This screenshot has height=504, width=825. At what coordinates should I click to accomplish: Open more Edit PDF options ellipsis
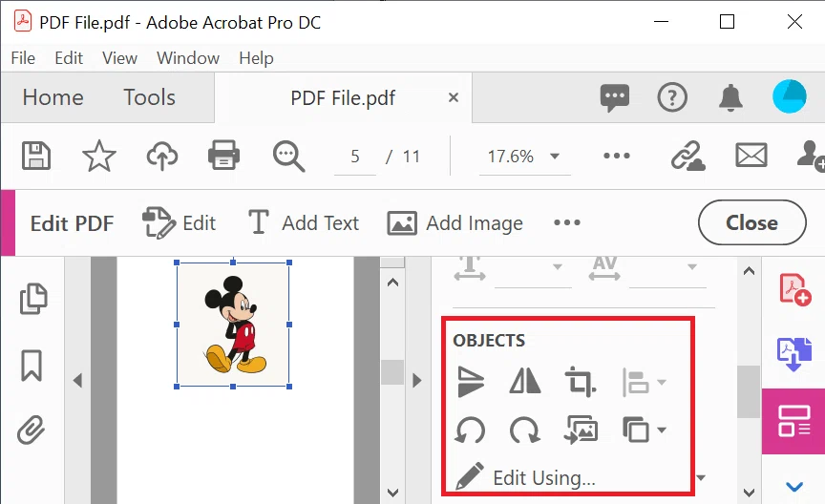pyautogui.click(x=567, y=222)
